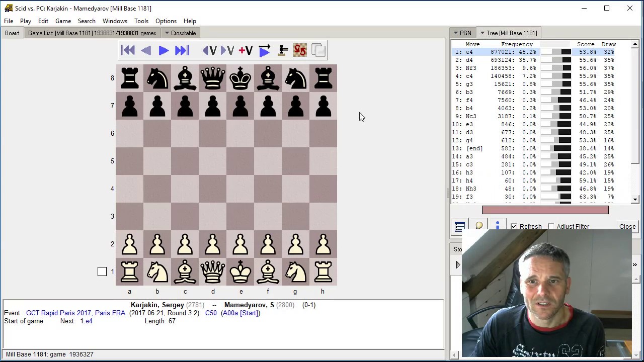Click the C50 ECO code link

tap(211, 313)
